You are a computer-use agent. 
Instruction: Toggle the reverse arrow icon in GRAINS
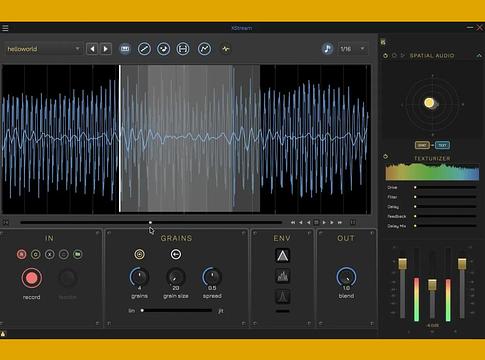(176, 254)
